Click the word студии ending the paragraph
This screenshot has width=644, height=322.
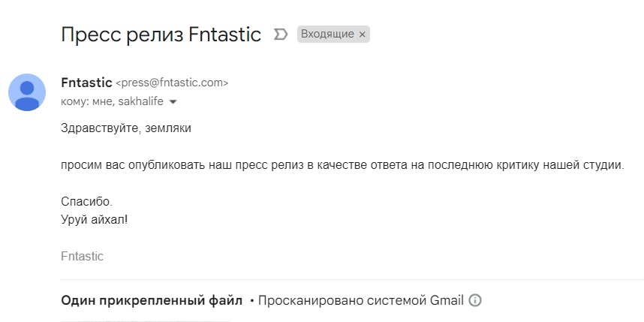(603, 165)
